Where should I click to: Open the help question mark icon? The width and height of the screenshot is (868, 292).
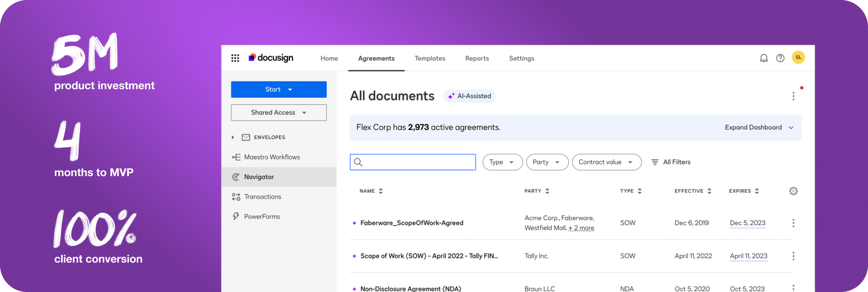(780, 58)
